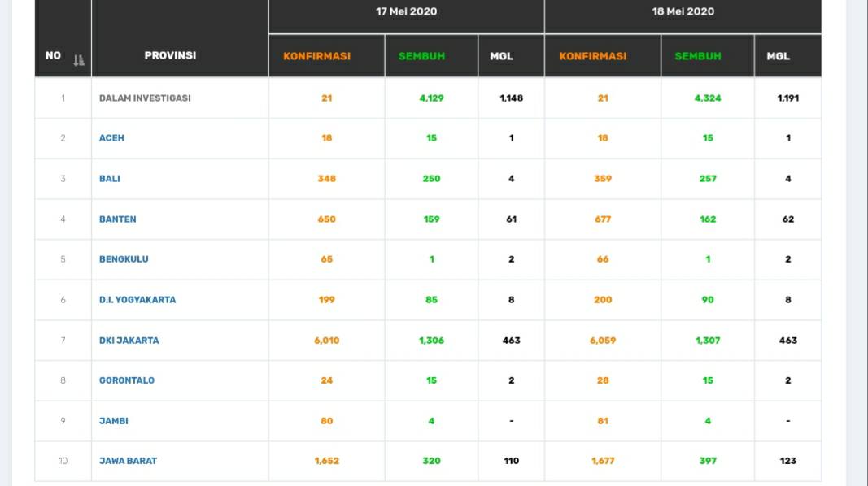Open the ACEH province link

coord(111,138)
